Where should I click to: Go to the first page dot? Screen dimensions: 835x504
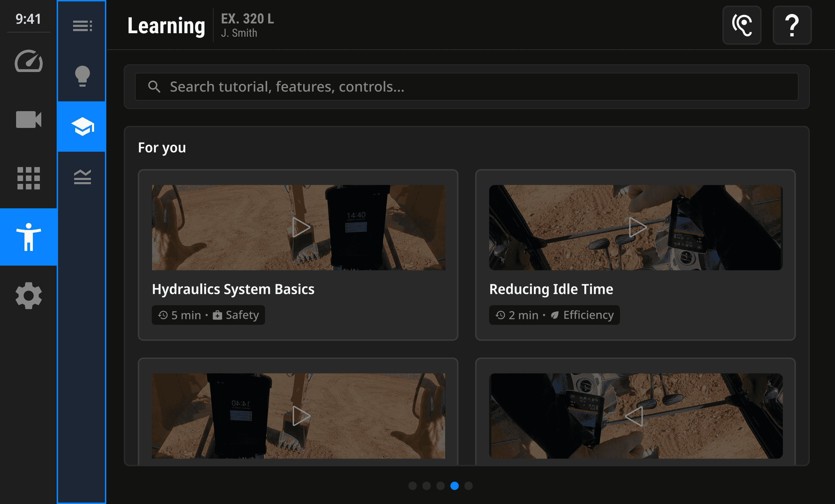(x=413, y=486)
